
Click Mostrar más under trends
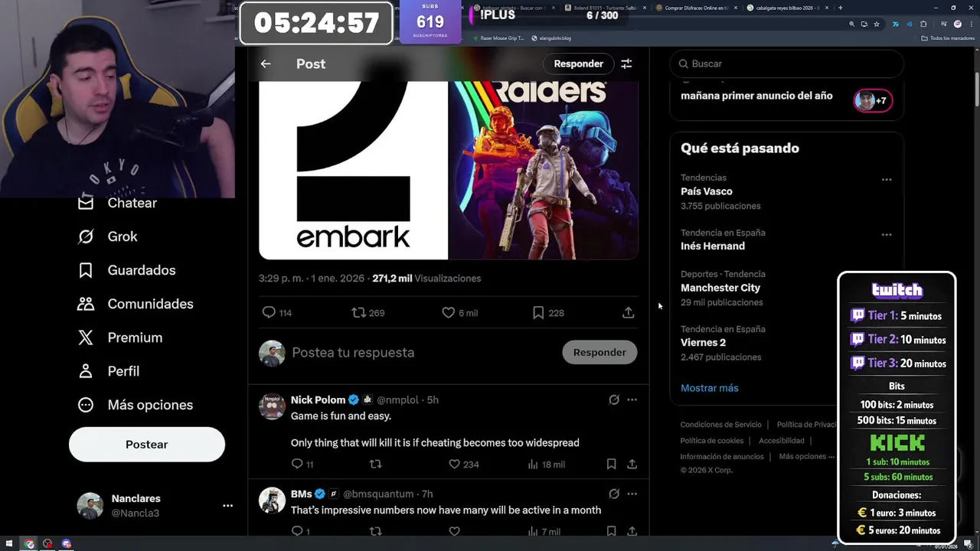(x=710, y=388)
